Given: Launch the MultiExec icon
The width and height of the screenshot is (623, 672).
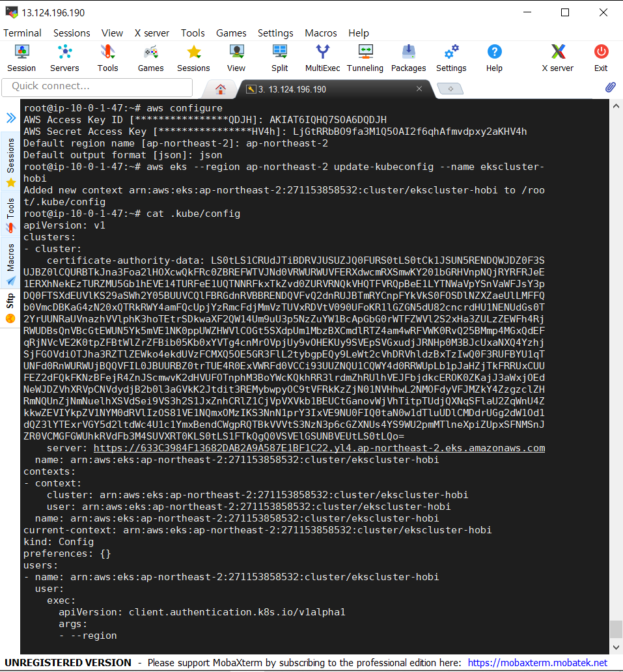Looking at the screenshot, I should click(x=323, y=59).
